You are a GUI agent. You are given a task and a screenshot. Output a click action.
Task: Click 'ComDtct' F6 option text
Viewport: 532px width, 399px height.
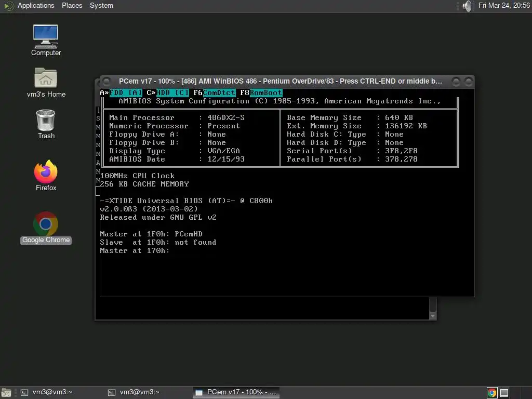(x=219, y=92)
